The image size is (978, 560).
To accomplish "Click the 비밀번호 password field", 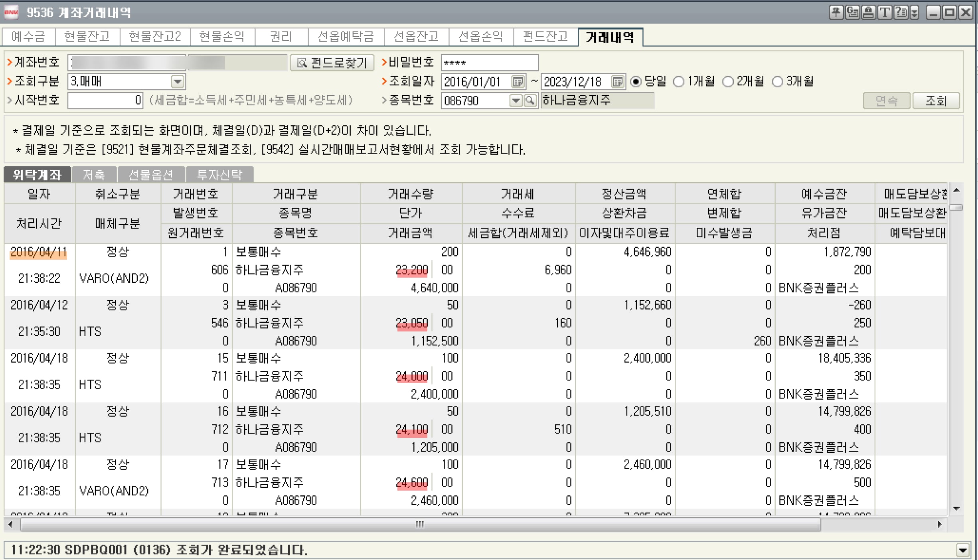I will 490,63.
